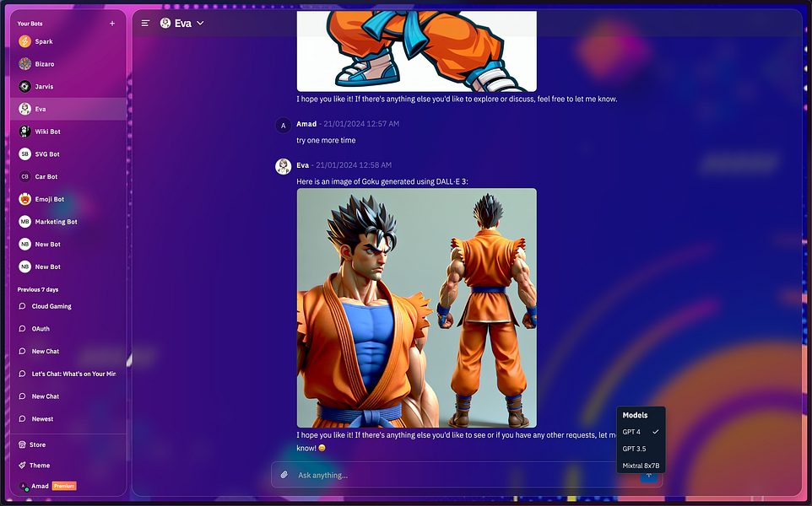Open the Jarvis bot avatar
This screenshot has height=506, width=812.
[24, 86]
